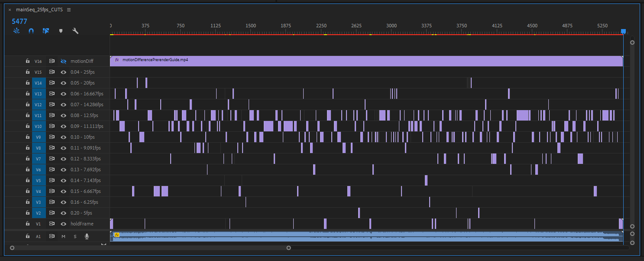Toggle the Linked Selection icon

pos(46,31)
